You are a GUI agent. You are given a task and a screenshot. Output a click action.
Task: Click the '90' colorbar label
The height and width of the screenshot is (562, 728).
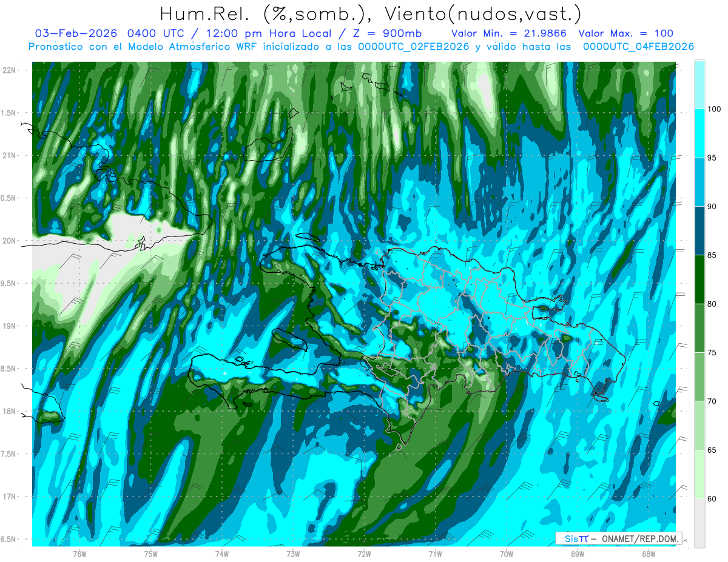[713, 207]
